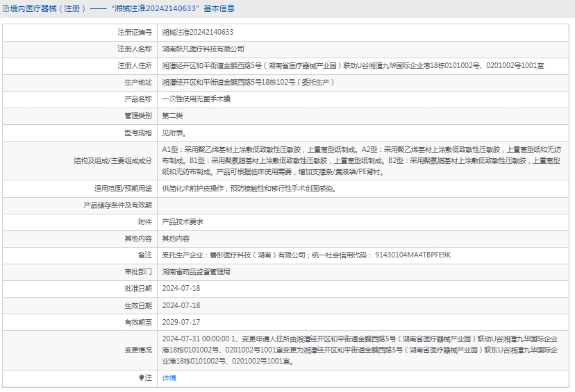This screenshot has width=575, height=392.
Task: Click the registration number 湘械注准20242140633 value
Action: click(x=197, y=33)
